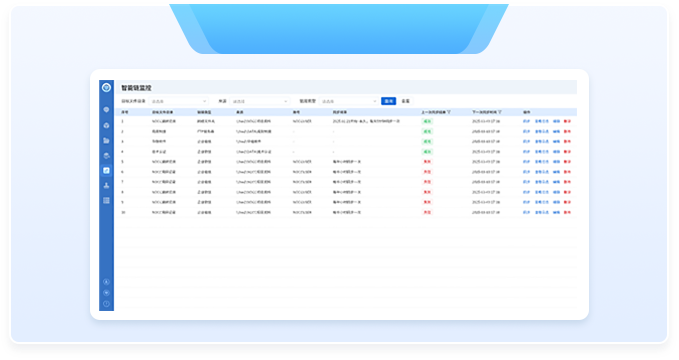This screenshot has width=679, height=360.
Task: Click the sequence-number column header
Action: click(124, 112)
